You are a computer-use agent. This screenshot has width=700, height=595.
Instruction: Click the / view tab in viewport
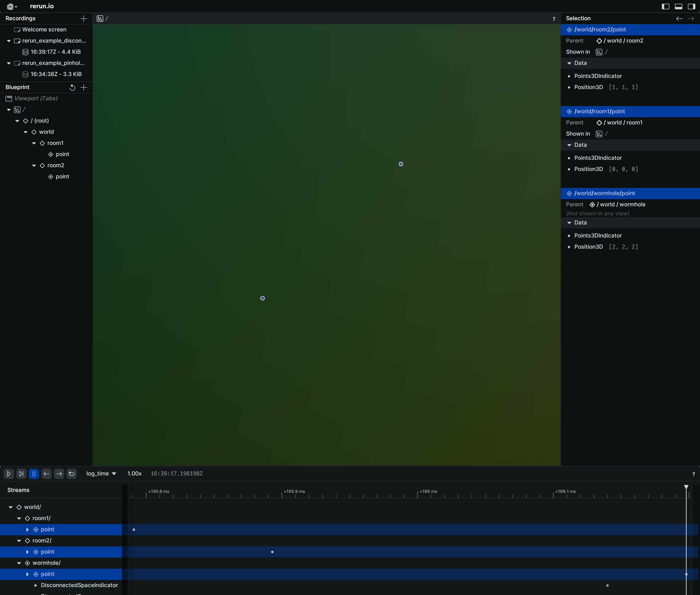pyautogui.click(x=103, y=19)
